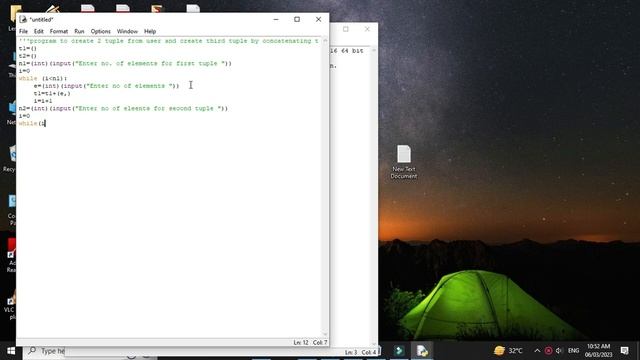Click the 'Col: 7' status bar entry
The height and width of the screenshot is (360, 640).
tap(320, 342)
